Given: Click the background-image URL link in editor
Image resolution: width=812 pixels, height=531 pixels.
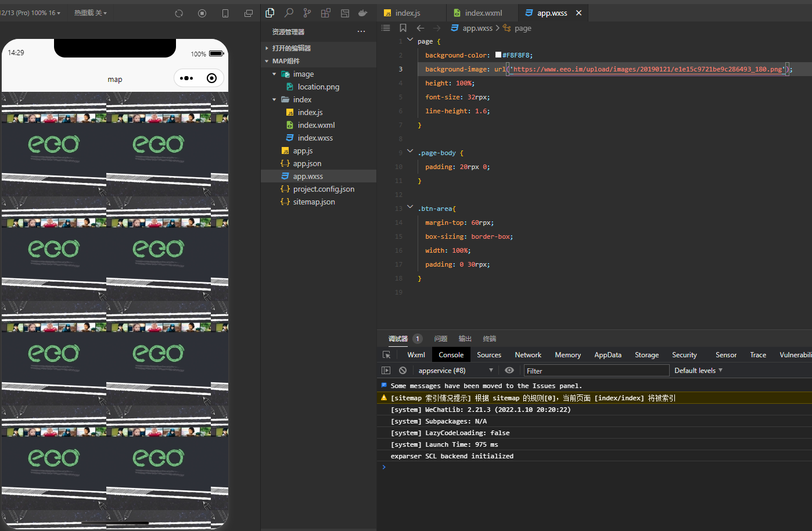Looking at the screenshot, I should point(648,69).
